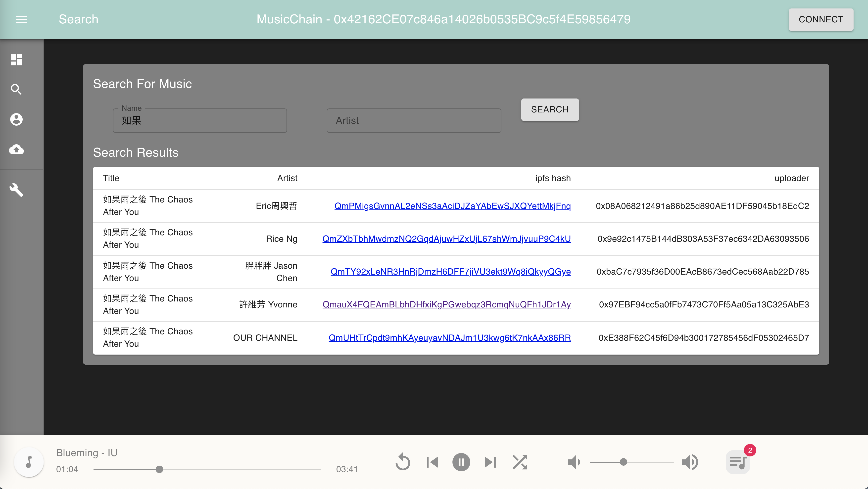Pause the currently playing song

click(x=461, y=462)
